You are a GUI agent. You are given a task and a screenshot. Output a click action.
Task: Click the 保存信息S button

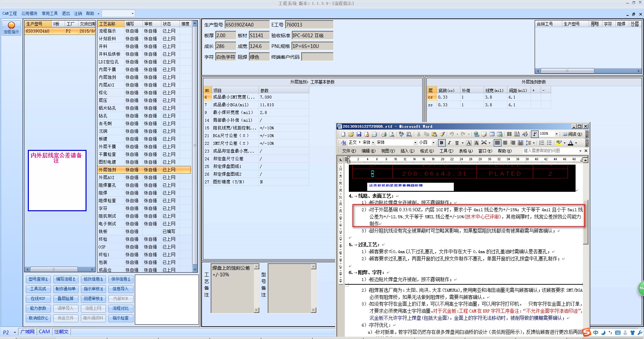click(120, 279)
